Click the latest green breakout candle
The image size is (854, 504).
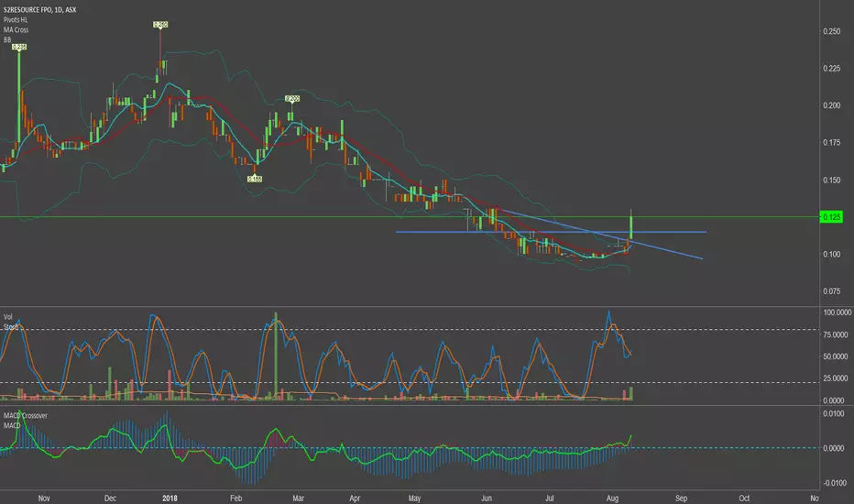click(631, 226)
